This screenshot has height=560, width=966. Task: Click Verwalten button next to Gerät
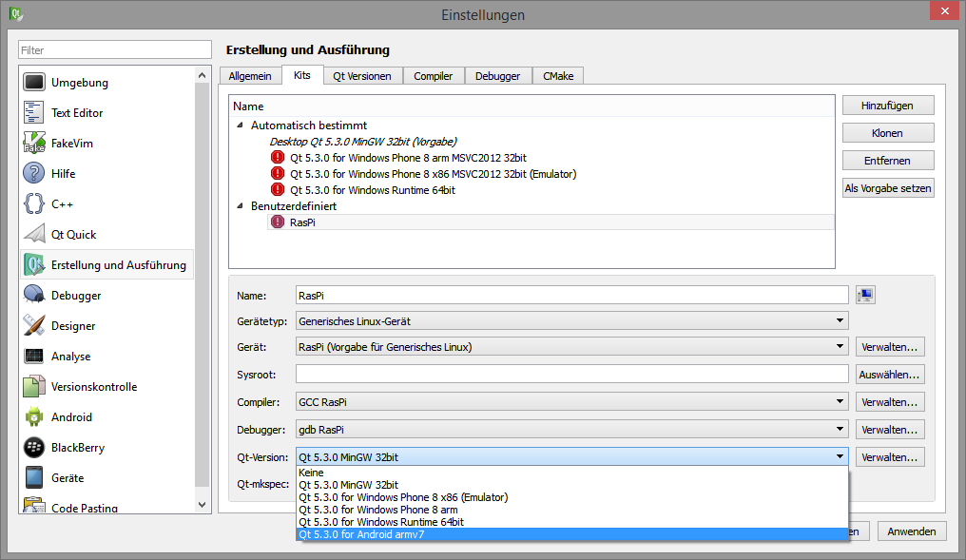890,347
